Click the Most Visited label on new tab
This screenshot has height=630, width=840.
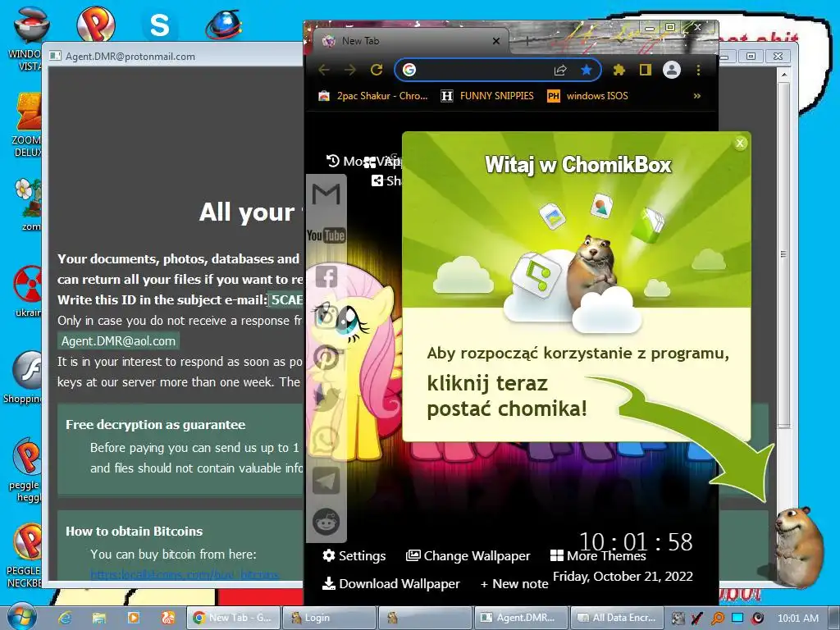tap(364, 161)
